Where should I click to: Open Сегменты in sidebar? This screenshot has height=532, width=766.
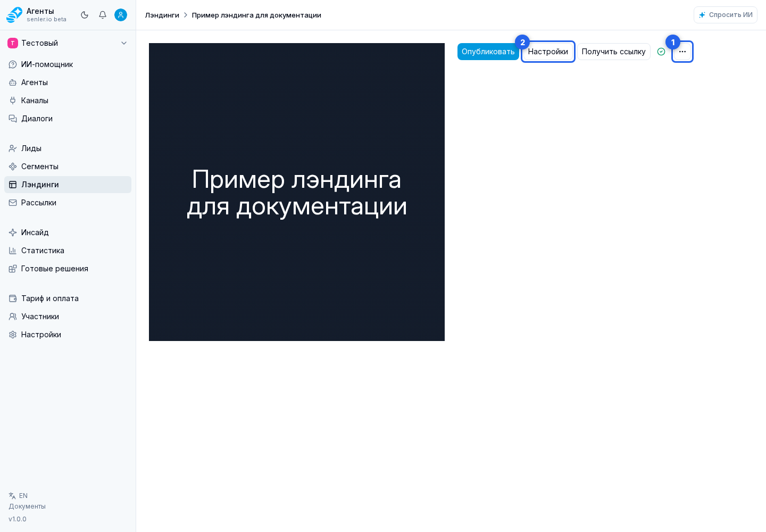68,167
